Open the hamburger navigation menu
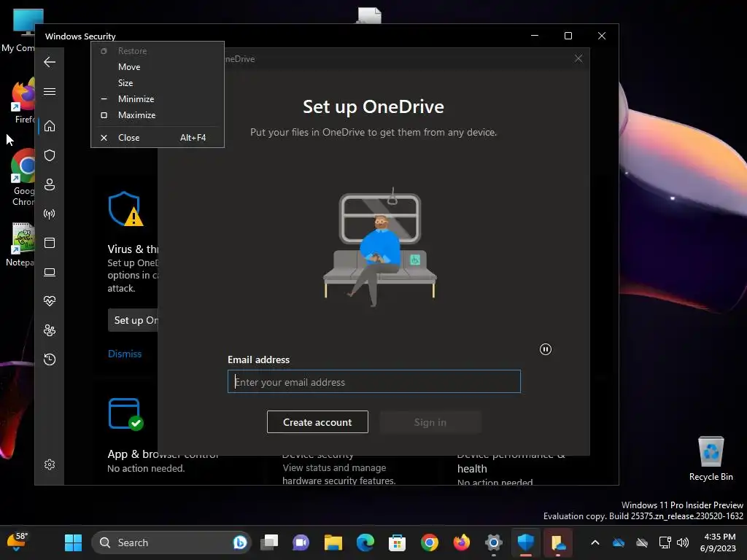This screenshot has height=560, width=747. pos(50,91)
